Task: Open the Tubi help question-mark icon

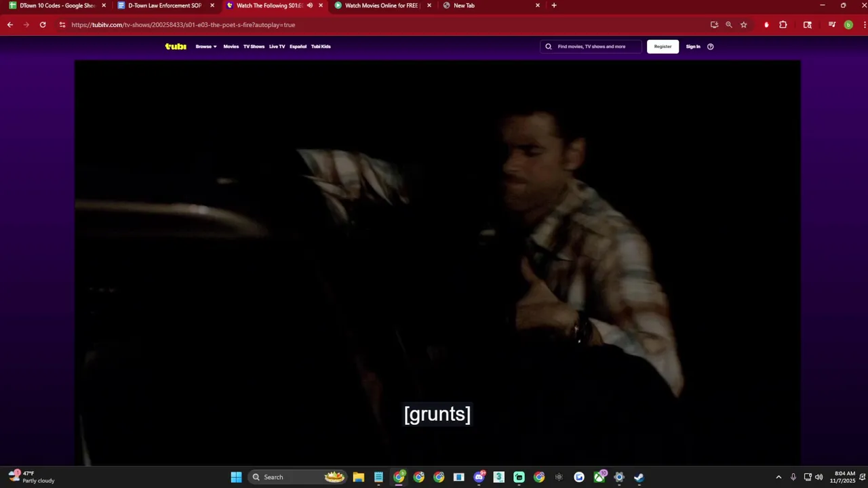Action: [x=711, y=47]
